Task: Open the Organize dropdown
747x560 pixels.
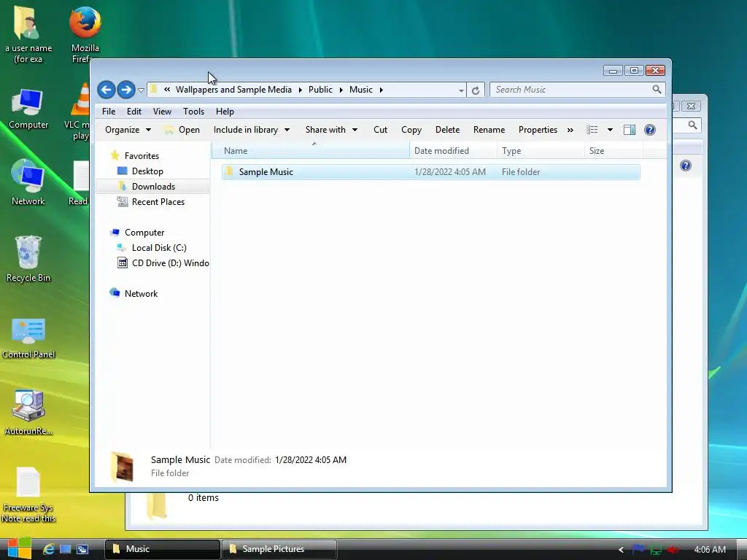Action: coord(128,130)
